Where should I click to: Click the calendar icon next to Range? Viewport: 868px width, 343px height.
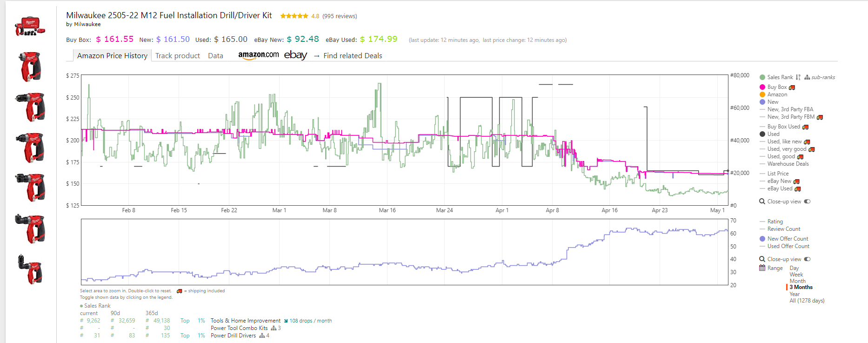[762, 268]
